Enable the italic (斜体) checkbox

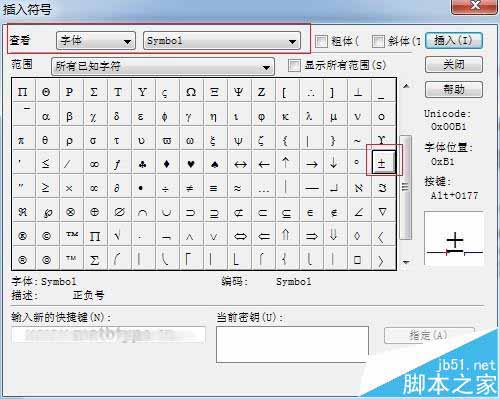tap(378, 41)
